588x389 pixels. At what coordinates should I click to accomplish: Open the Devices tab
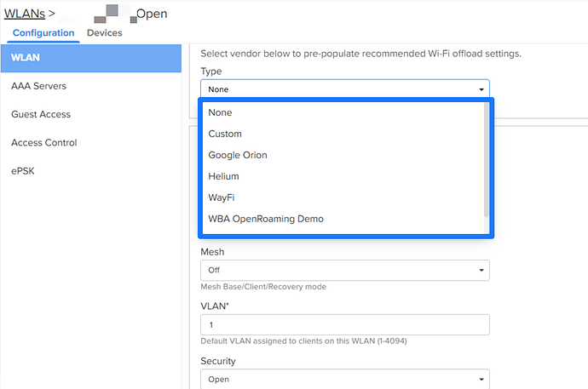pyautogui.click(x=104, y=33)
